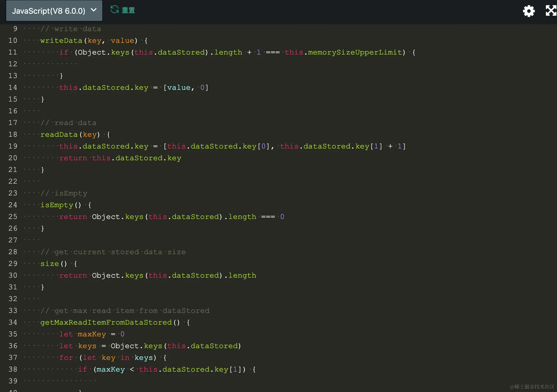Click the circular reset arrows icon
This screenshot has width=557, height=392.
tap(114, 10)
